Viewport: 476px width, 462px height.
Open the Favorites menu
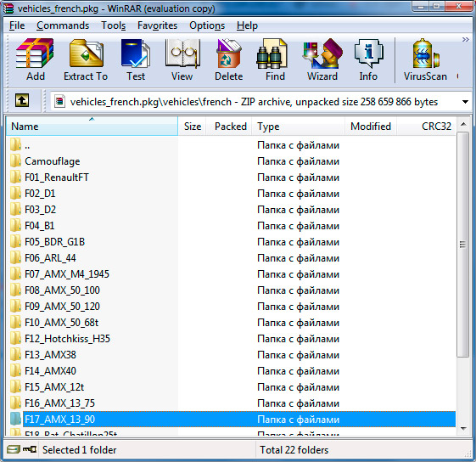point(157,25)
